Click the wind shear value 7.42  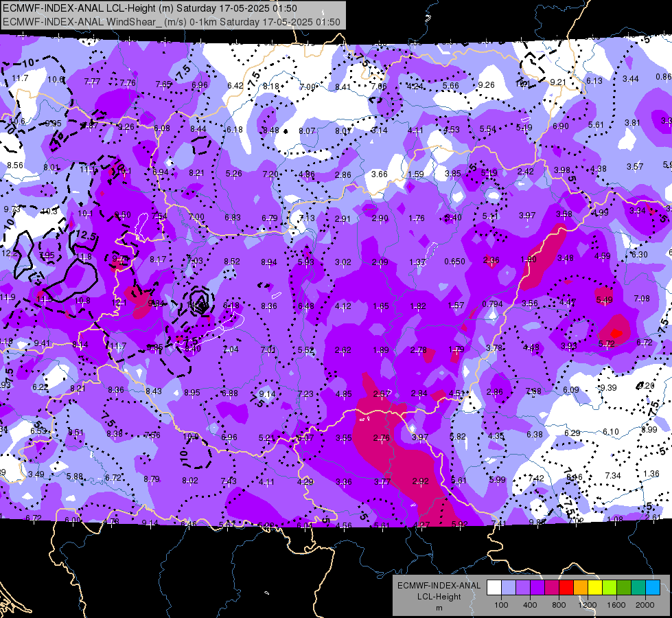(x=536, y=478)
